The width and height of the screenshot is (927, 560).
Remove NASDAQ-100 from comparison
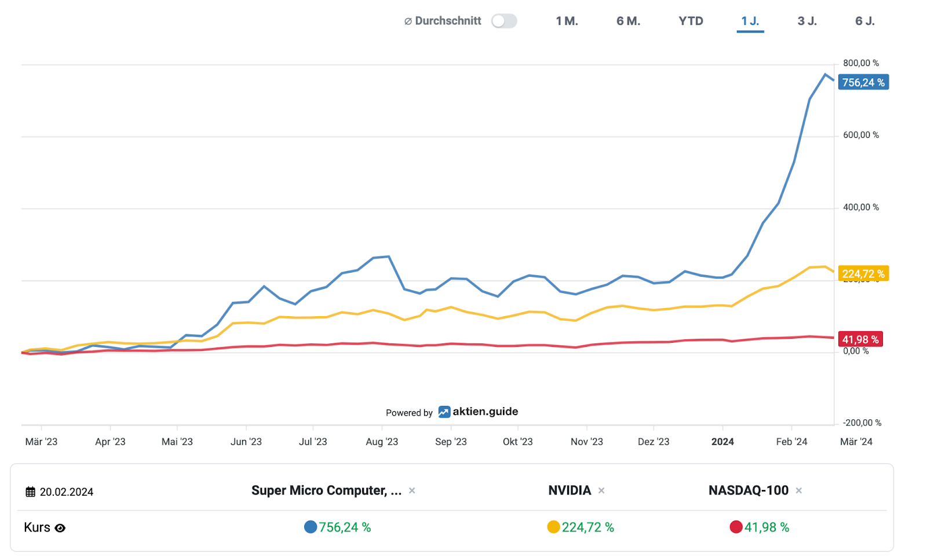[x=798, y=491]
